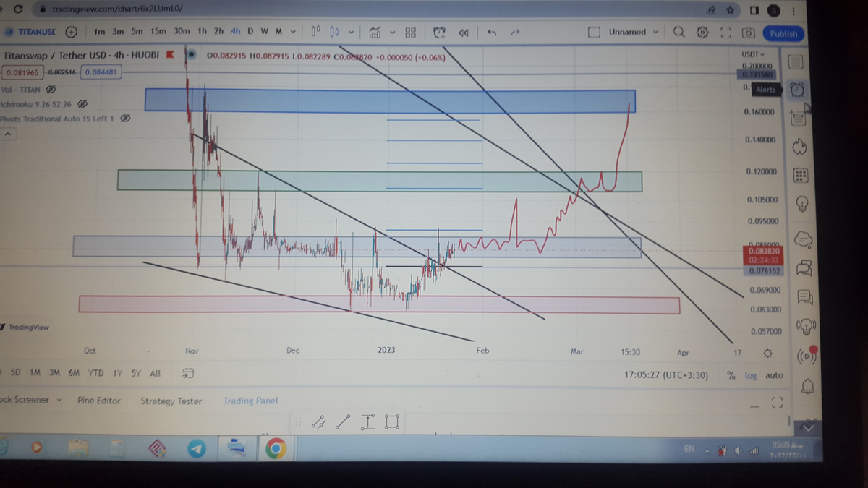Open the Indicators chart icon
This screenshot has height=488, width=868.
pos(375,33)
